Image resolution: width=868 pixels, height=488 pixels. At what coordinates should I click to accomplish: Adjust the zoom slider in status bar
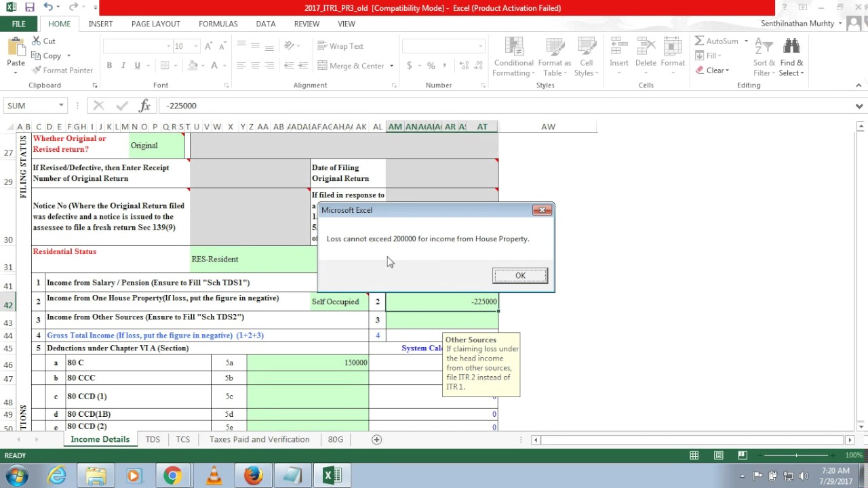point(796,455)
